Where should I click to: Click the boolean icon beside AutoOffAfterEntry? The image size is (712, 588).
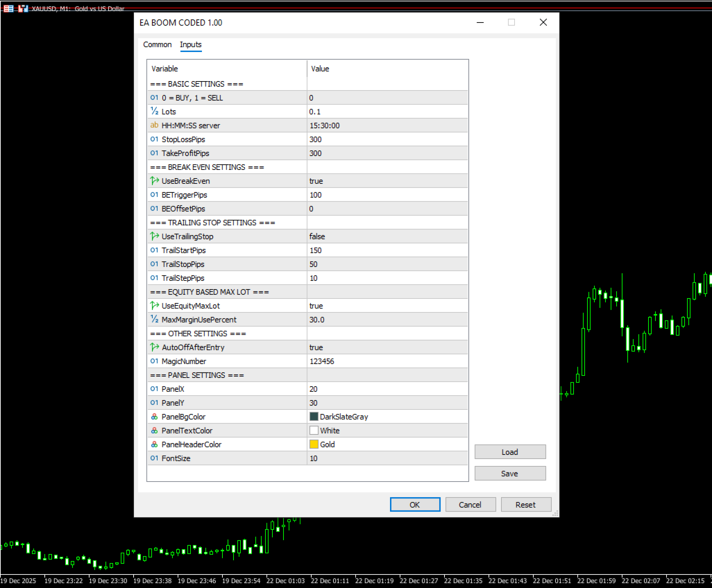154,347
